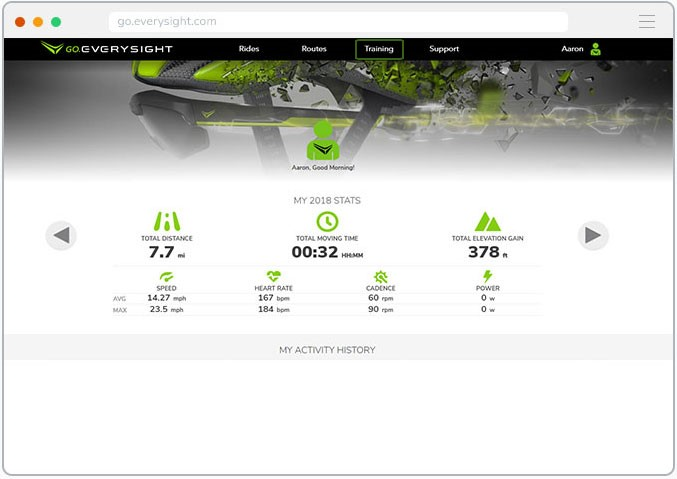Click the AVG row label
677x479 pixels.
pos(119,299)
